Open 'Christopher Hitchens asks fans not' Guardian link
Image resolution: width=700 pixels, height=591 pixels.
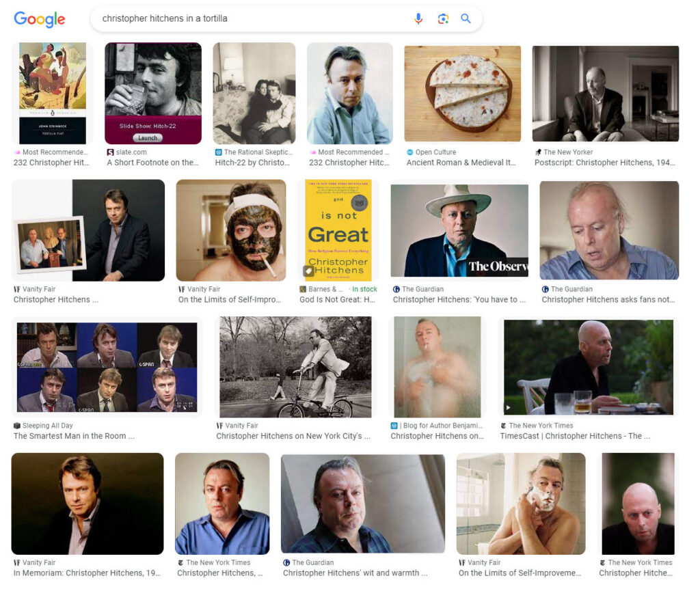pyautogui.click(x=608, y=299)
